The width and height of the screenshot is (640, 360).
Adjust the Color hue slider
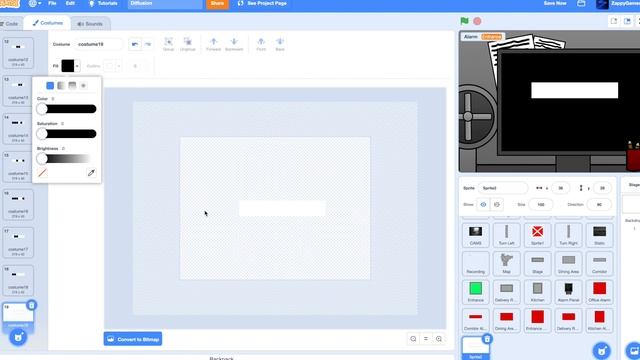[67, 109]
